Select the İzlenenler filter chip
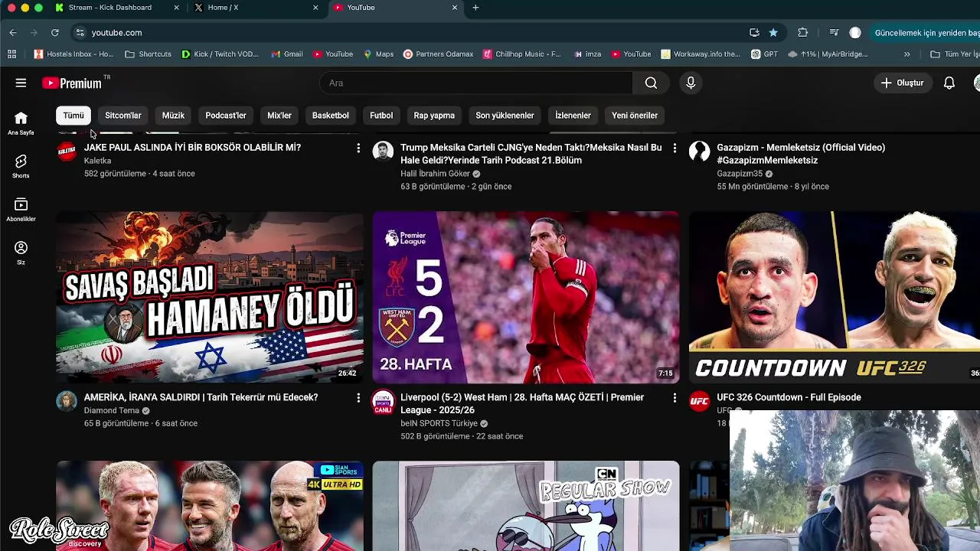 pyautogui.click(x=573, y=116)
